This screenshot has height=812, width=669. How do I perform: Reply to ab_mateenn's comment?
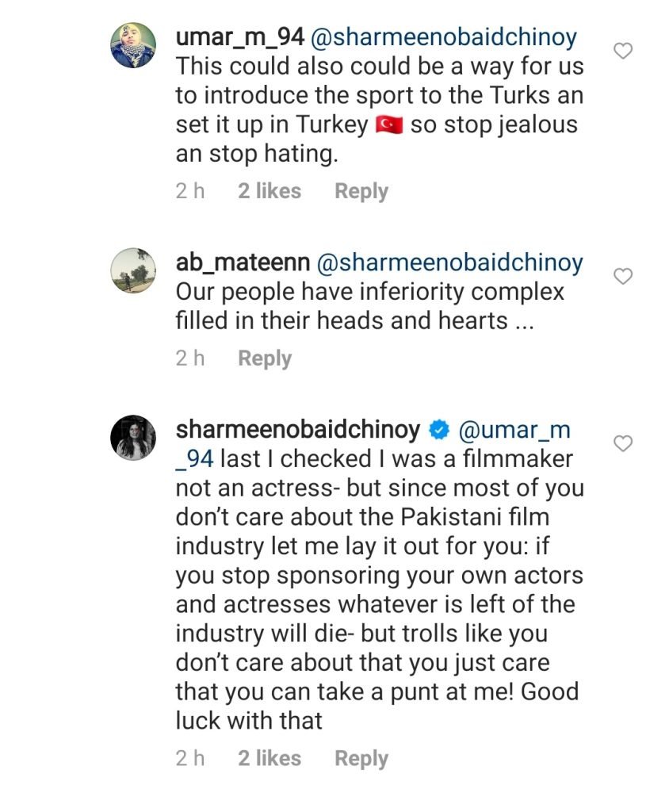coord(265,358)
